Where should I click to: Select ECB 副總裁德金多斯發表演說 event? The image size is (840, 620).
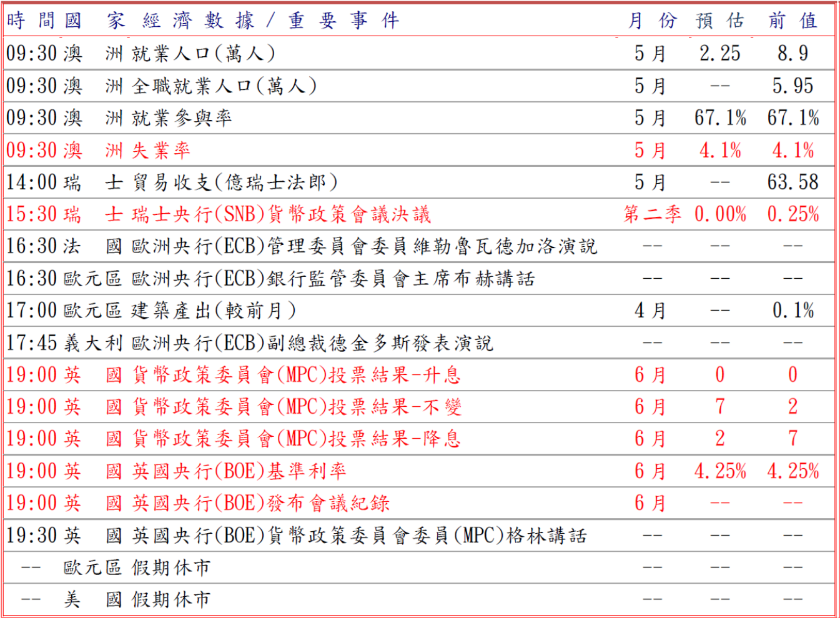point(313,342)
